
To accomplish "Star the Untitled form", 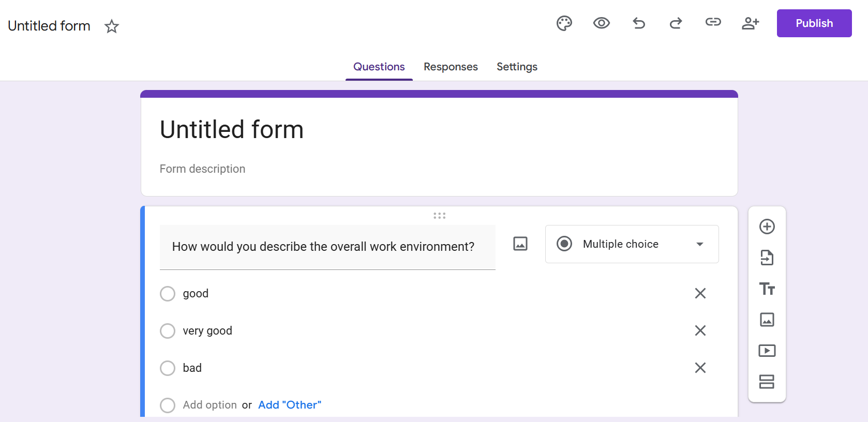I will click(x=112, y=26).
